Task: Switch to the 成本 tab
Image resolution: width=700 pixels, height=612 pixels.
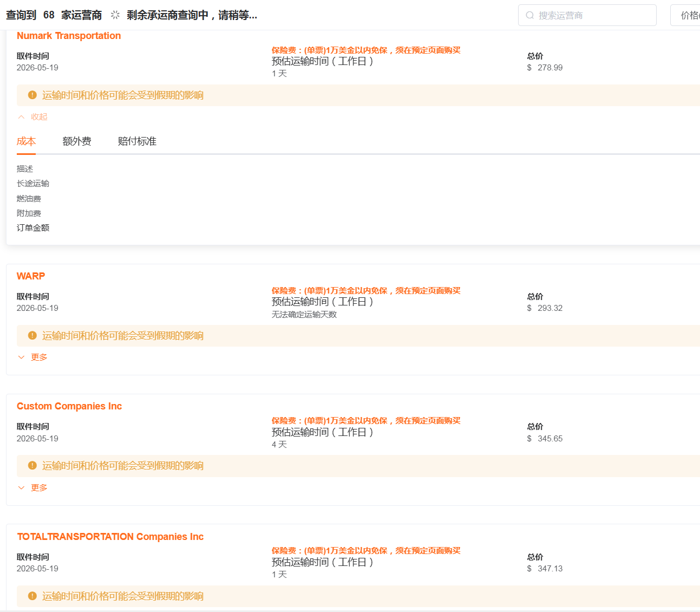Action: 26,141
